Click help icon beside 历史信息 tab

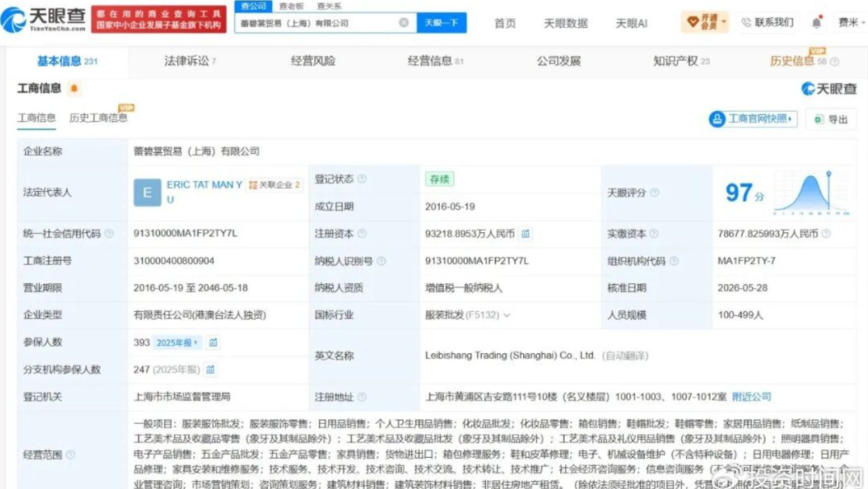[835, 62]
